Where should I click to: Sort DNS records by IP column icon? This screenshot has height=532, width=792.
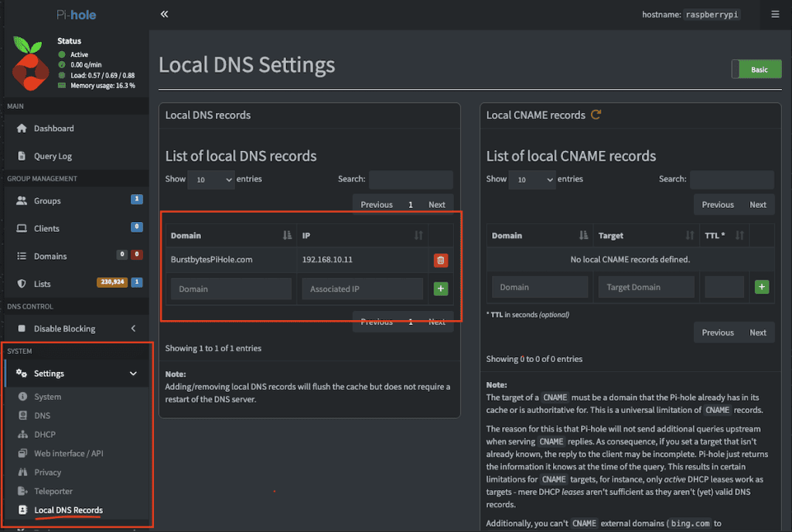[x=418, y=235]
